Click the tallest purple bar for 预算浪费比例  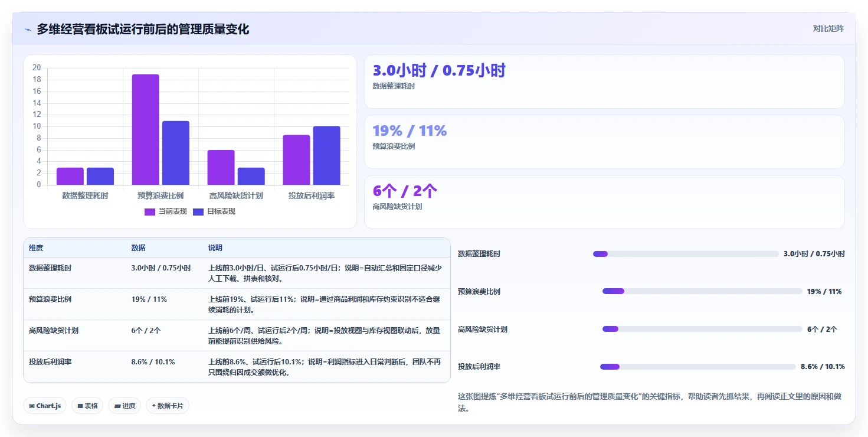click(145, 130)
